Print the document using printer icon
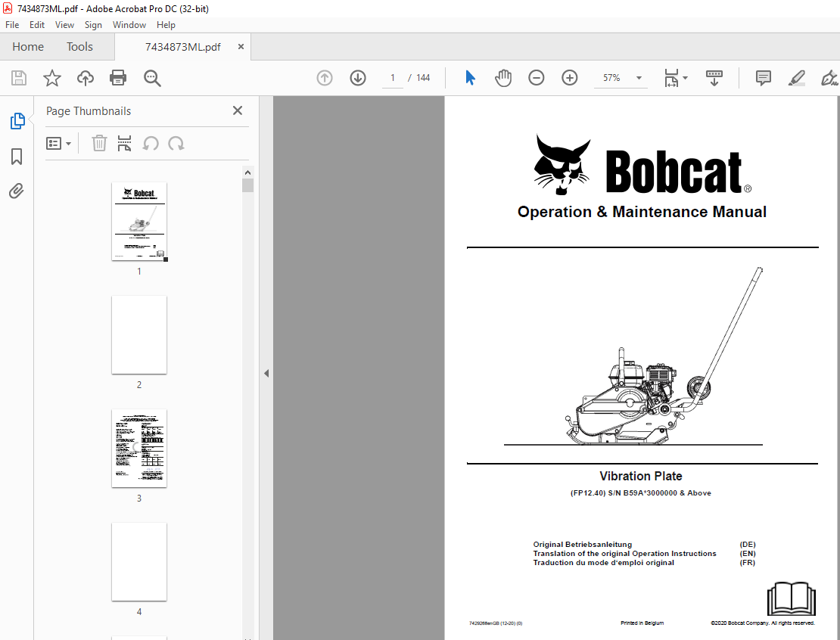This screenshot has width=840, height=640. [x=118, y=78]
